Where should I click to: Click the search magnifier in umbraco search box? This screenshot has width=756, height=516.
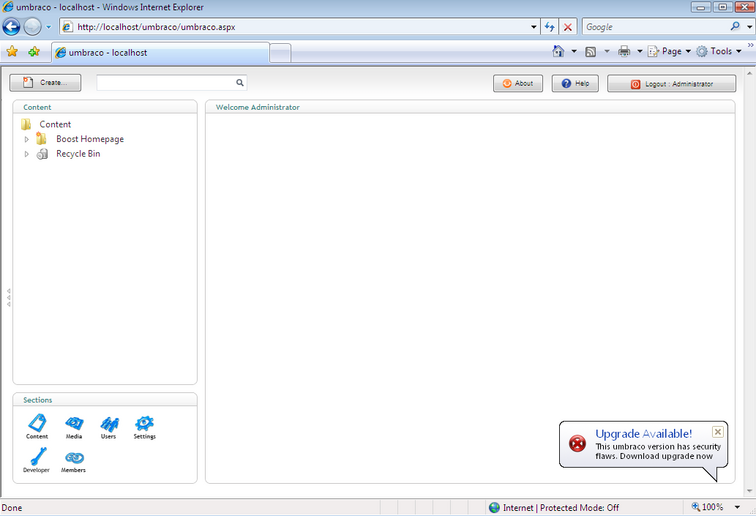(240, 83)
